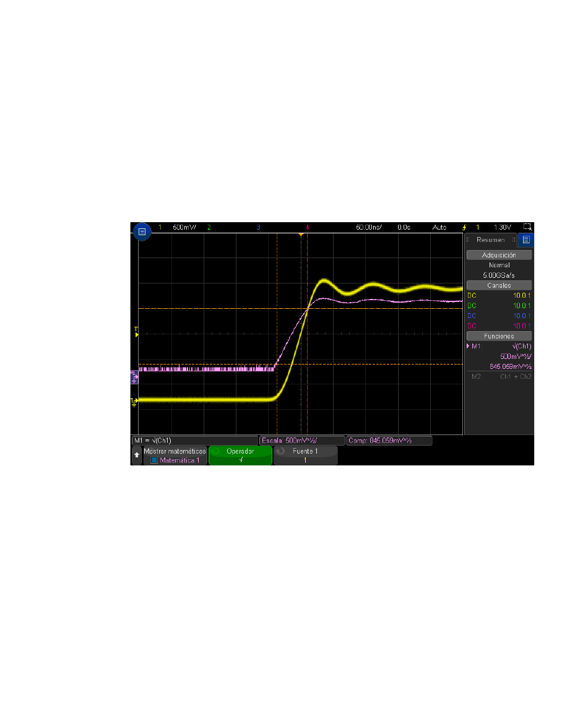Select the M1 math ground marker
588x721 pixels.
(134, 377)
